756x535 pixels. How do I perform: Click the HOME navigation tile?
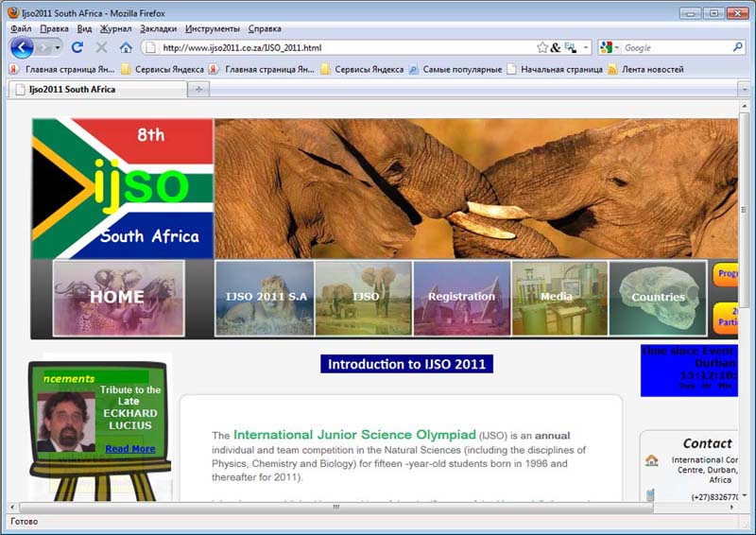coord(119,298)
